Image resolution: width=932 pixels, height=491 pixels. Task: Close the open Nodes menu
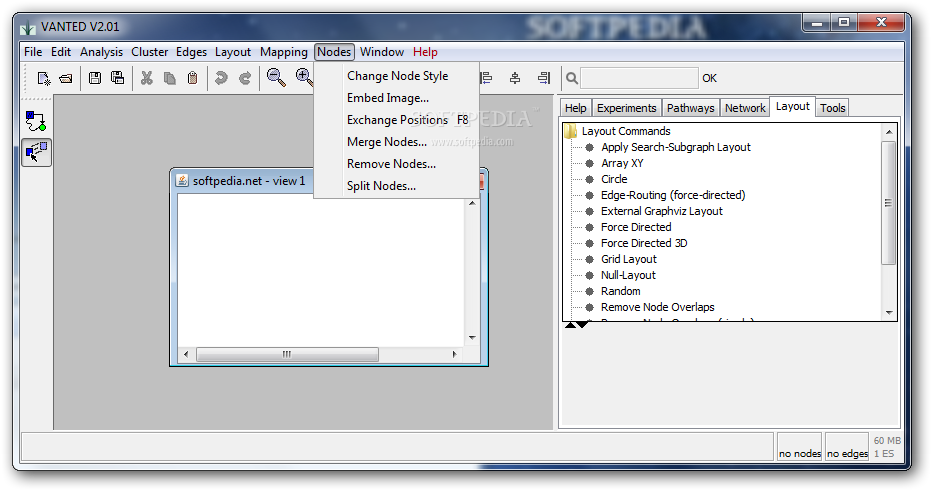click(x=334, y=52)
